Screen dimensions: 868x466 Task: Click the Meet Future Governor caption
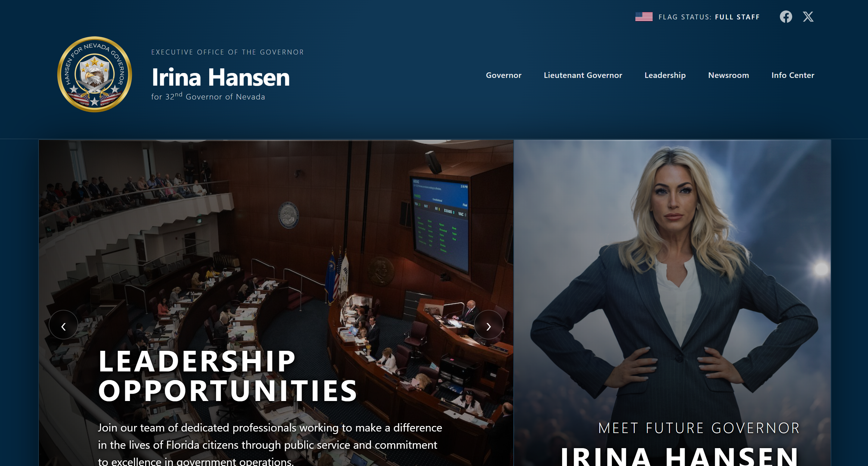click(x=699, y=428)
